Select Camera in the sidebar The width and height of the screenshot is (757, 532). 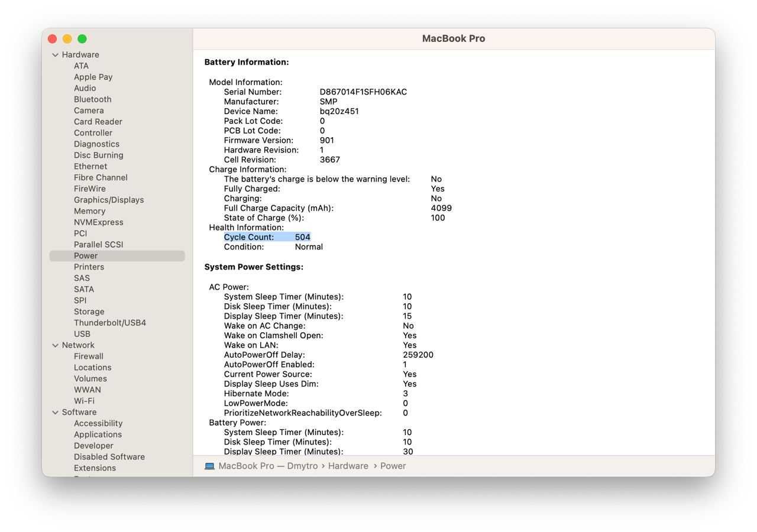[x=89, y=111]
